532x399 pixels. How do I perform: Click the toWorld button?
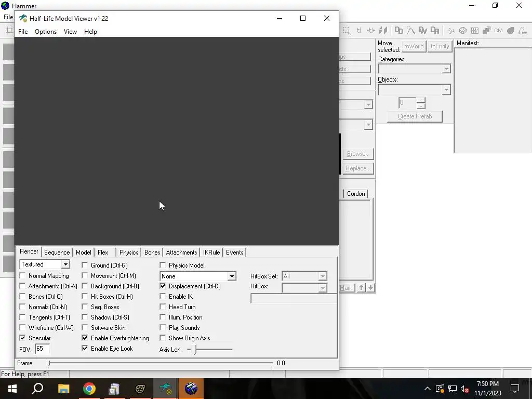pos(414,46)
